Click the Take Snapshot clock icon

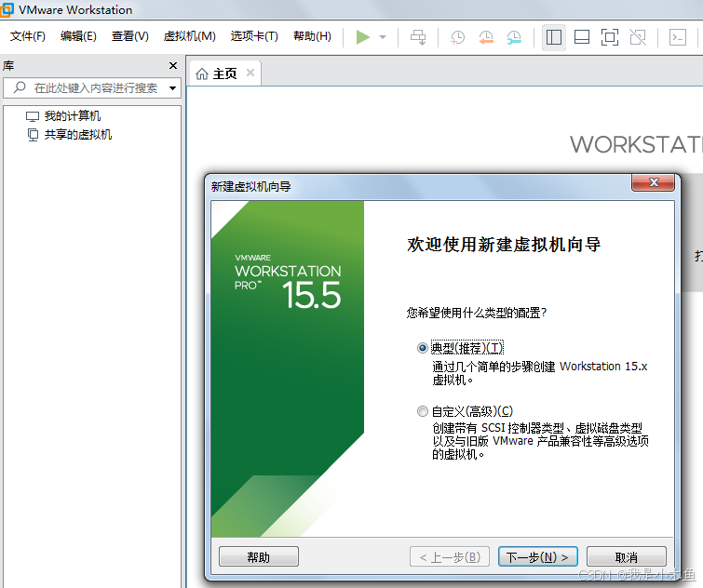(x=458, y=37)
